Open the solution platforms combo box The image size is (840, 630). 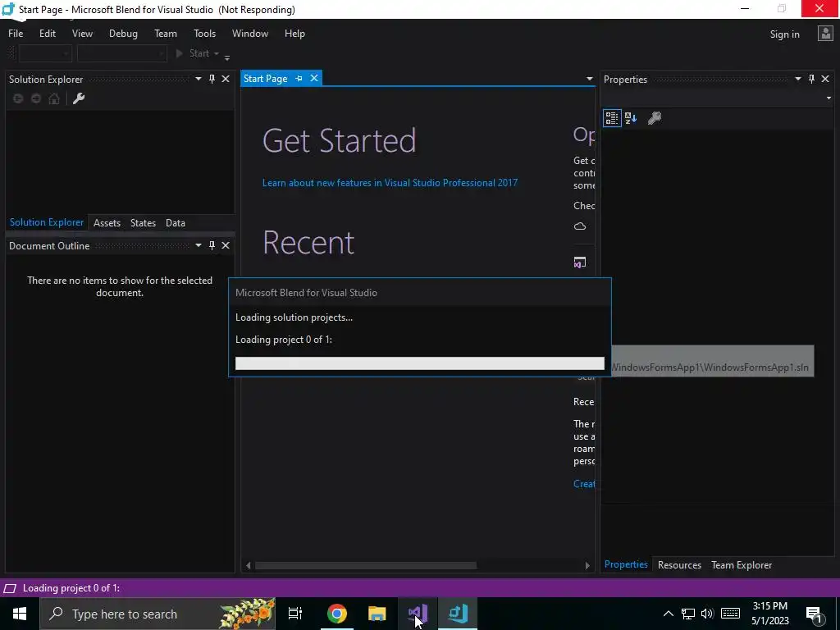click(x=121, y=53)
